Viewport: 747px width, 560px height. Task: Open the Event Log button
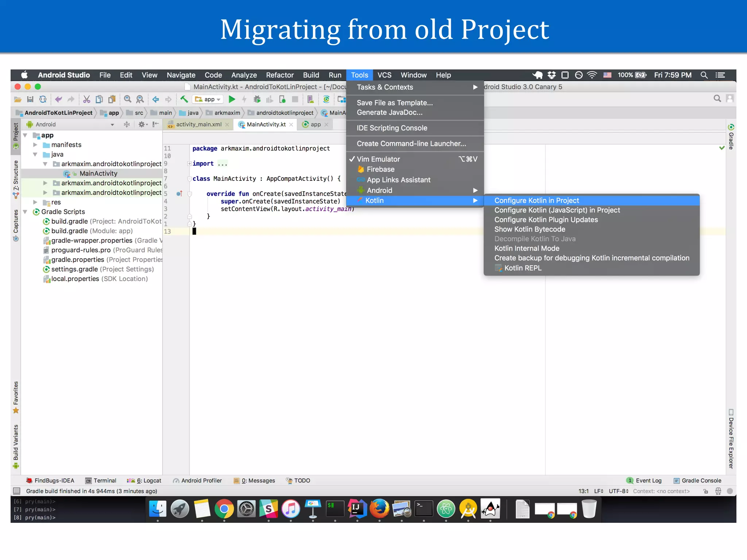[x=644, y=481]
